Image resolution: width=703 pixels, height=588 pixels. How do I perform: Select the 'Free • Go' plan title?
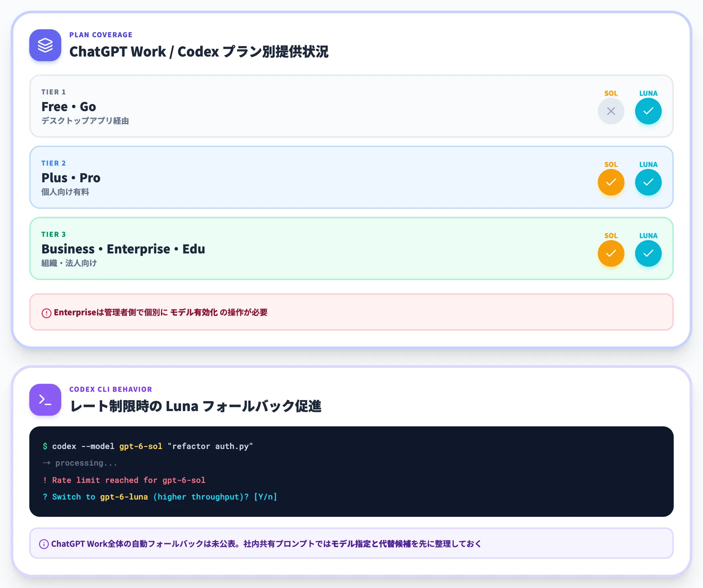(69, 107)
